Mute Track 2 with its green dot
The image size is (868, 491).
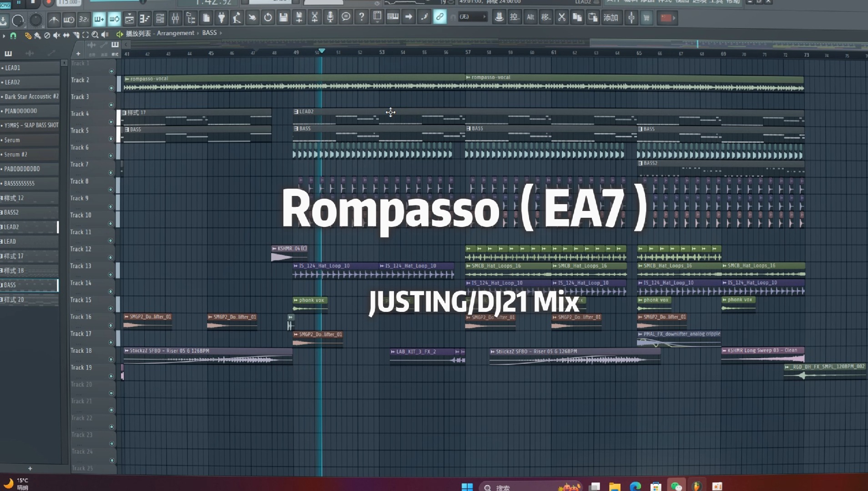pos(111,88)
